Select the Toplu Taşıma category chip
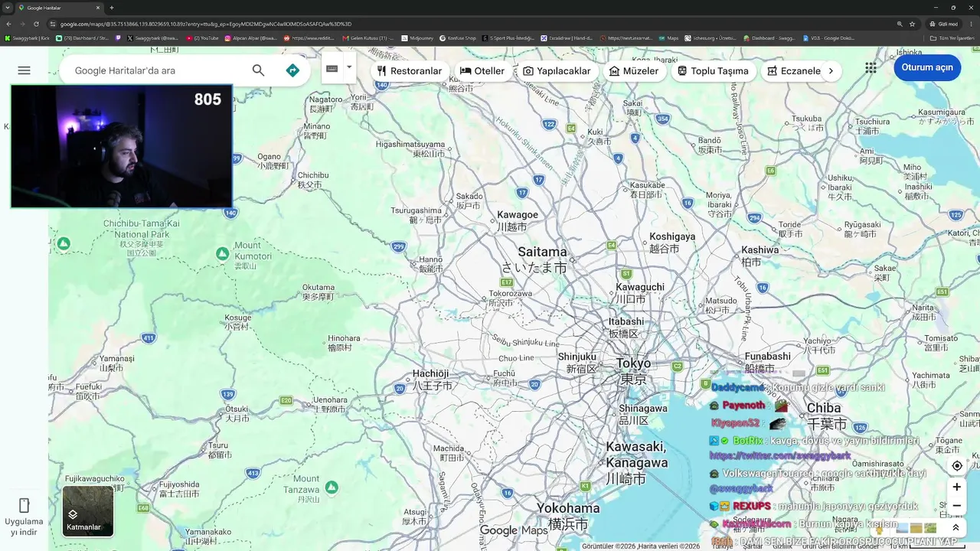Viewport: 980px width, 551px height. [x=713, y=70]
